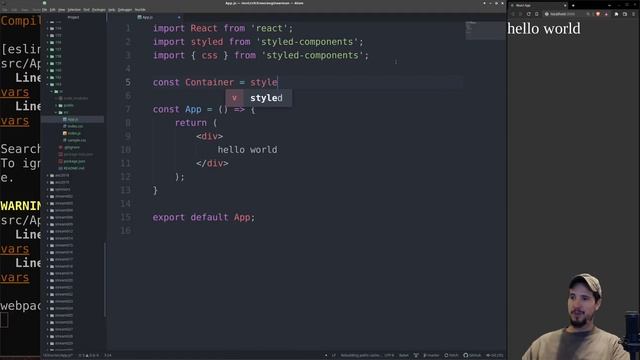Open the View menu in Atom
Image resolution: width=640 pixels, height=360 pixels.
pyautogui.click(x=62, y=10)
